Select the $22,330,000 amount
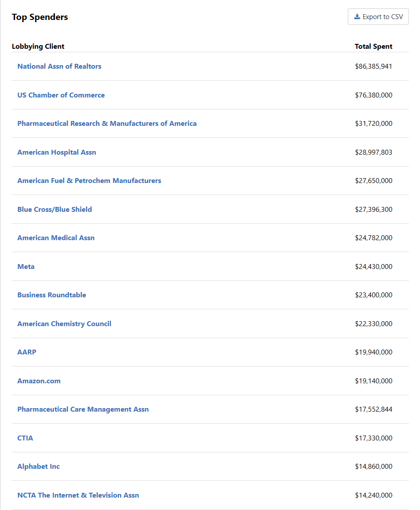The height and width of the screenshot is (510, 420). [x=374, y=323]
